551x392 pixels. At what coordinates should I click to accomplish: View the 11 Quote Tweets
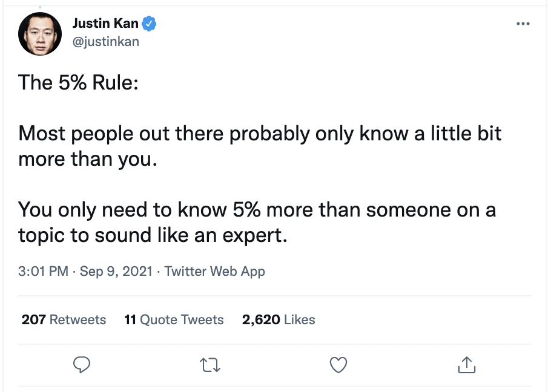pos(174,319)
